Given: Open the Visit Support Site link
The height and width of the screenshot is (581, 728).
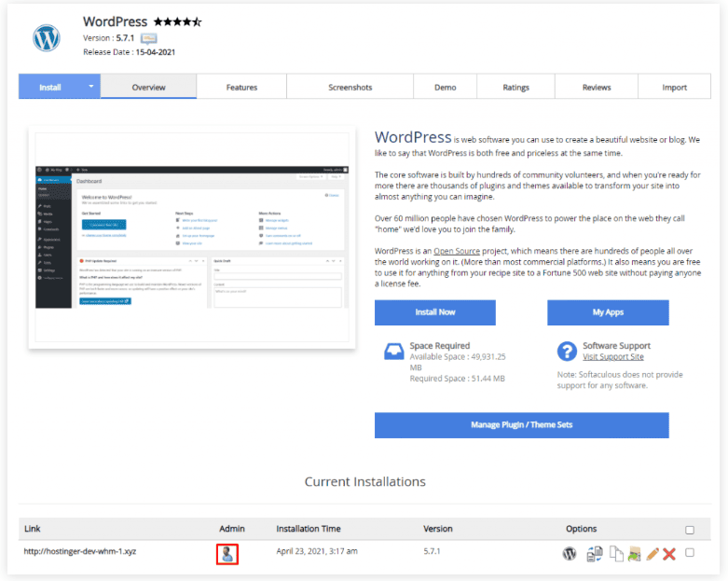Looking at the screenshot, I should pos(612,357).
